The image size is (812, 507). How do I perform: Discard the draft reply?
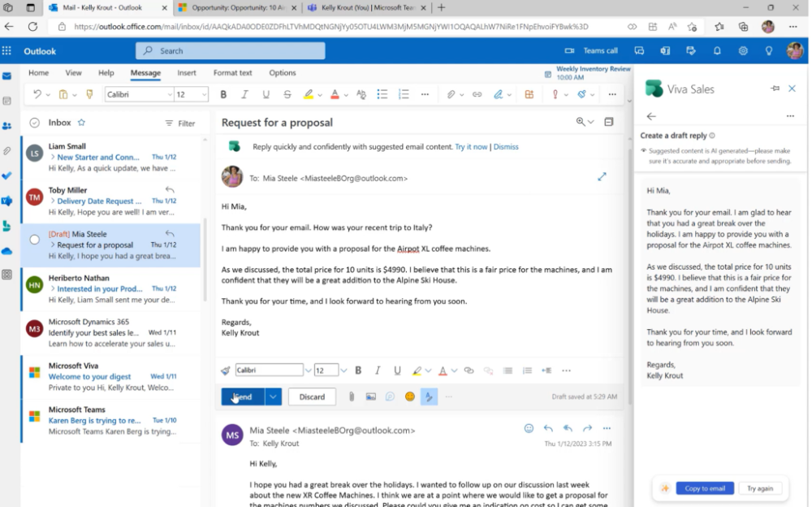[x=312, y=396]
